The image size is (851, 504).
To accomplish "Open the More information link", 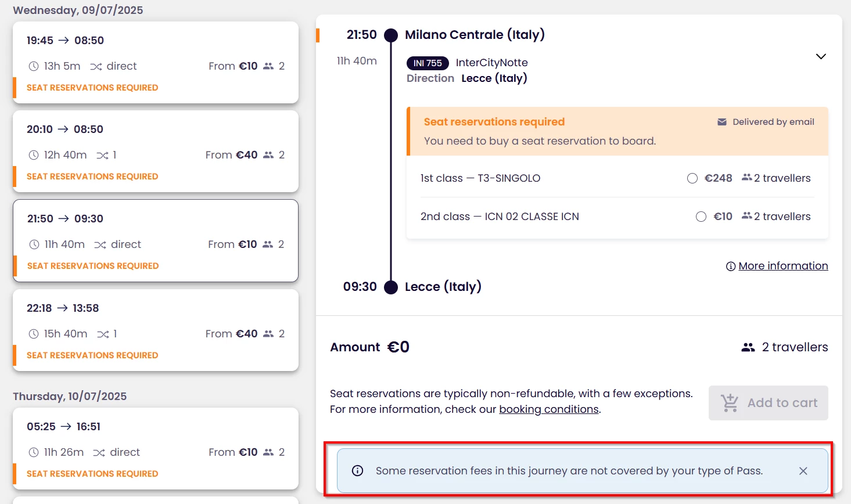I will (782, 266).
